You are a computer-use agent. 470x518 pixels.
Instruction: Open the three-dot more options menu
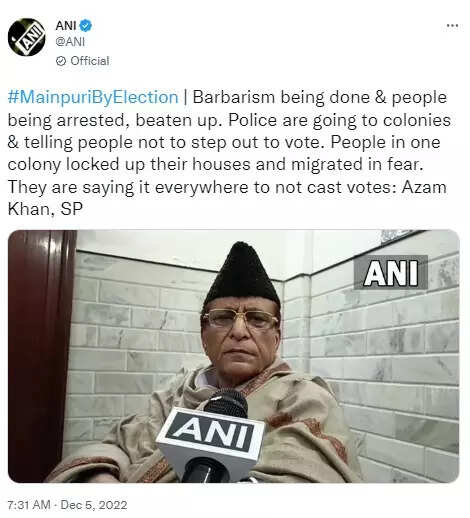tap(452, 26)
